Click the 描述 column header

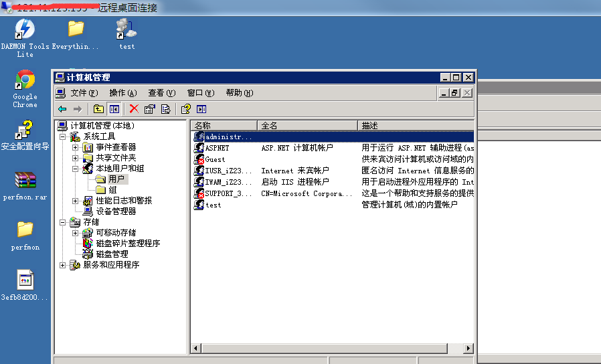pyautogui.click(x=415, y=125)
